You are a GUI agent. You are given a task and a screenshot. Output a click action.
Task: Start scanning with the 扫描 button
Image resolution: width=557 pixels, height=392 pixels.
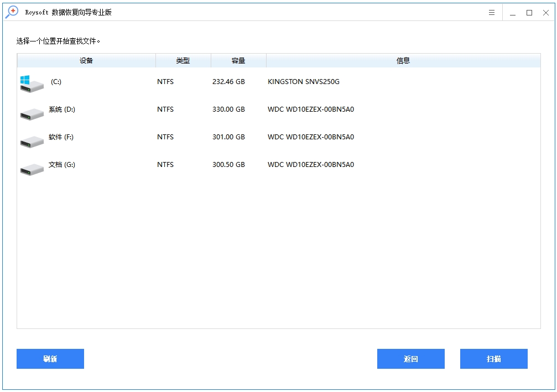pos(493,359)
